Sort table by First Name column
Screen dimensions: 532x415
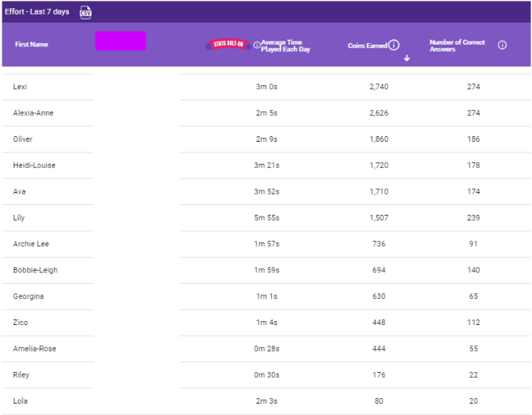click(x=32, y=45)
